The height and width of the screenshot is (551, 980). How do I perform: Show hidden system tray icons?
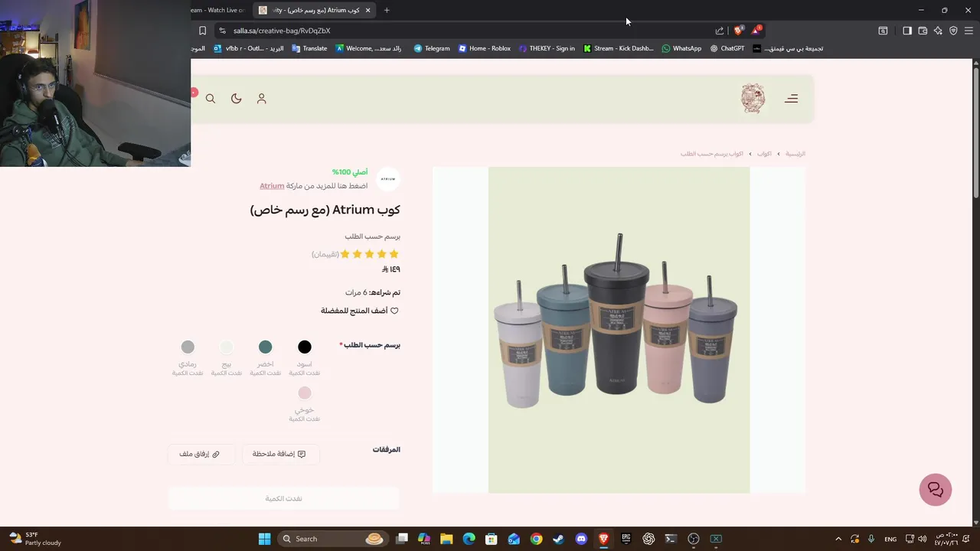838,539
